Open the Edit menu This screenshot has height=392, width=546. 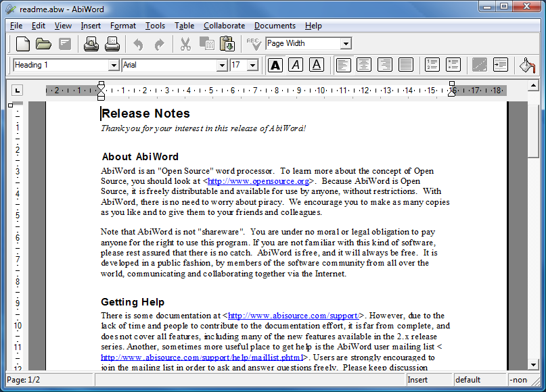click(x=39, y=26)
